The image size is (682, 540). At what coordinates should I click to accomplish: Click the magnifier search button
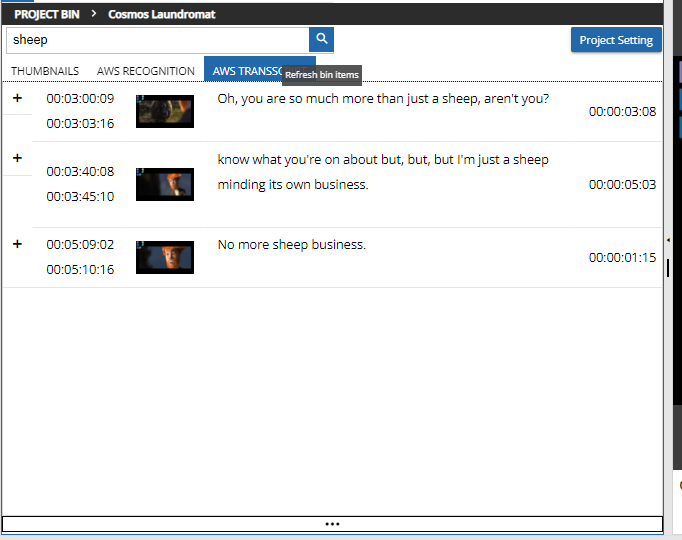pyautogui.click(x=321, y=40)
